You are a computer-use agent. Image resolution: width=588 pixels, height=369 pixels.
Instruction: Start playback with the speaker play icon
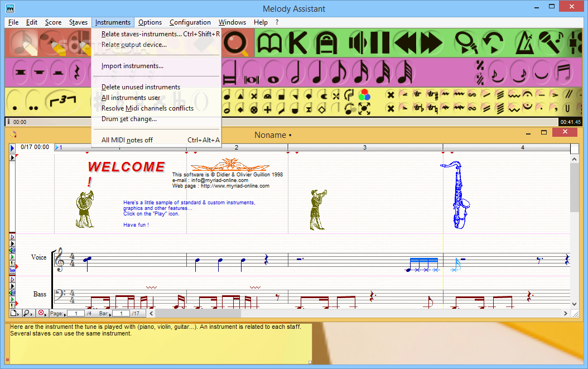(x=358, y=43)
